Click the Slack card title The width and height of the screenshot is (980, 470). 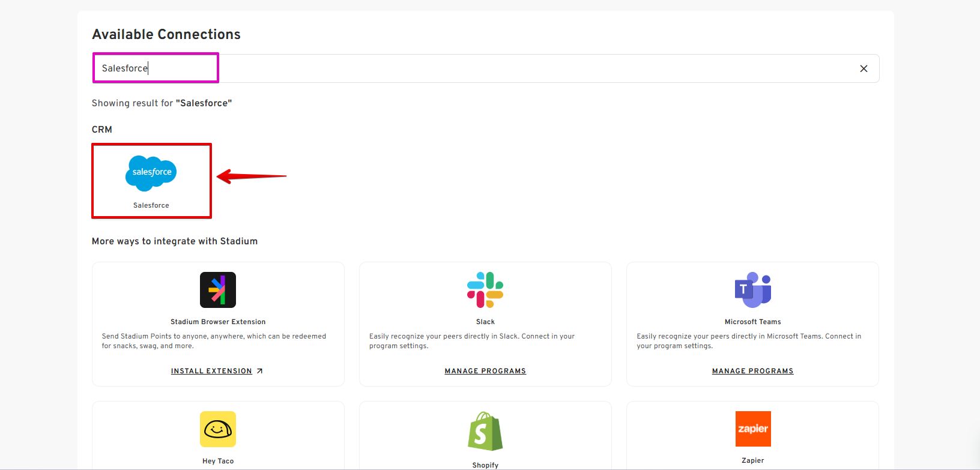coord(485,322)
